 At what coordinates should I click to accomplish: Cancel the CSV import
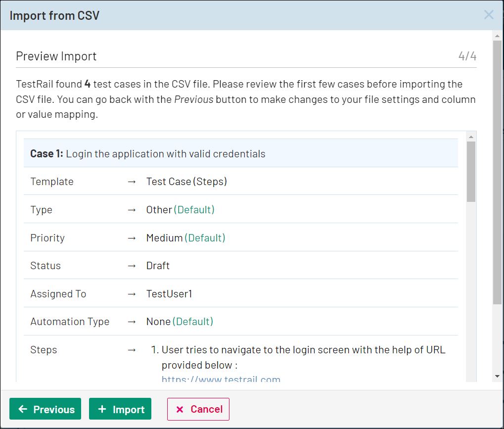[198, 409]
